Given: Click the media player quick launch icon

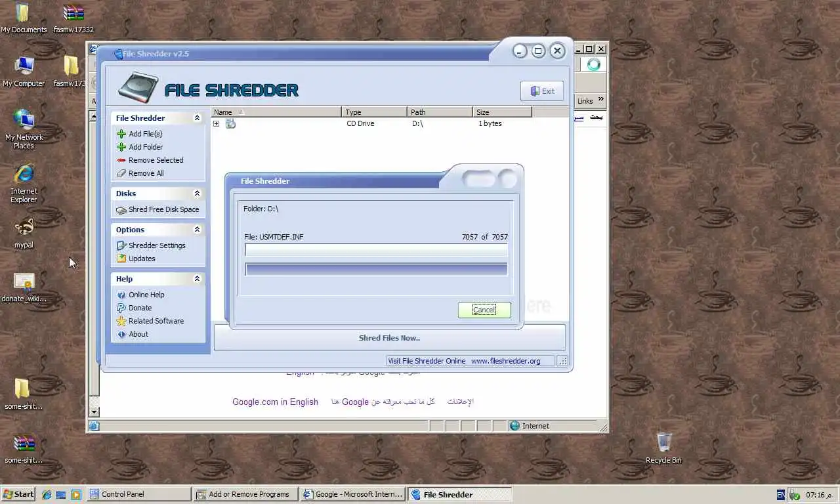Looking at the screenshot, I should coord(75,494).
